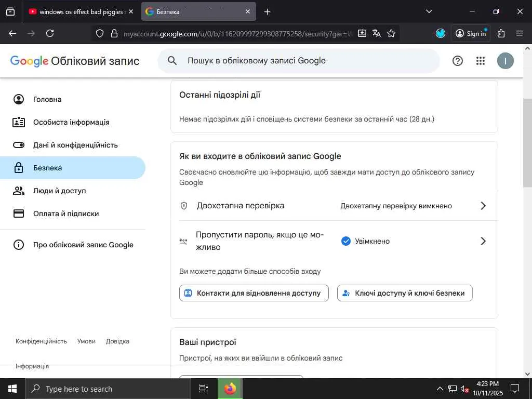Open the account profile avatar

pyautogui.click(x=505, y=61)
